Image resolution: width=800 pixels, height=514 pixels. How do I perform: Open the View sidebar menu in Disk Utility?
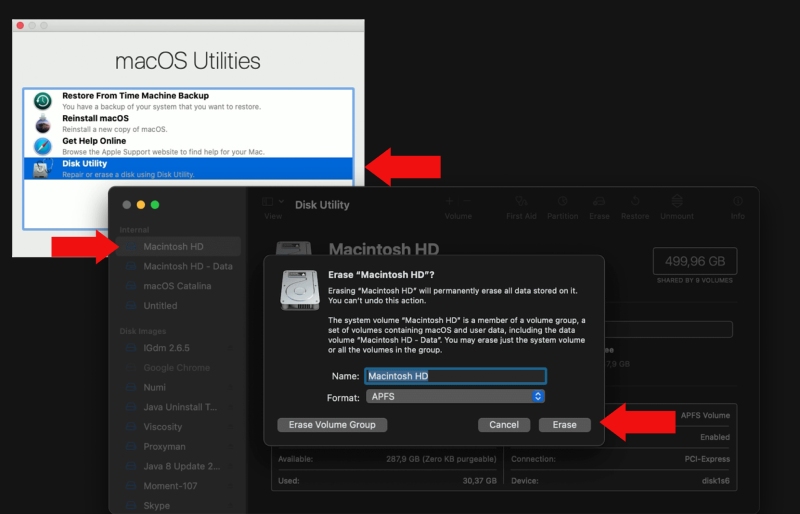(x=273, y=202)
